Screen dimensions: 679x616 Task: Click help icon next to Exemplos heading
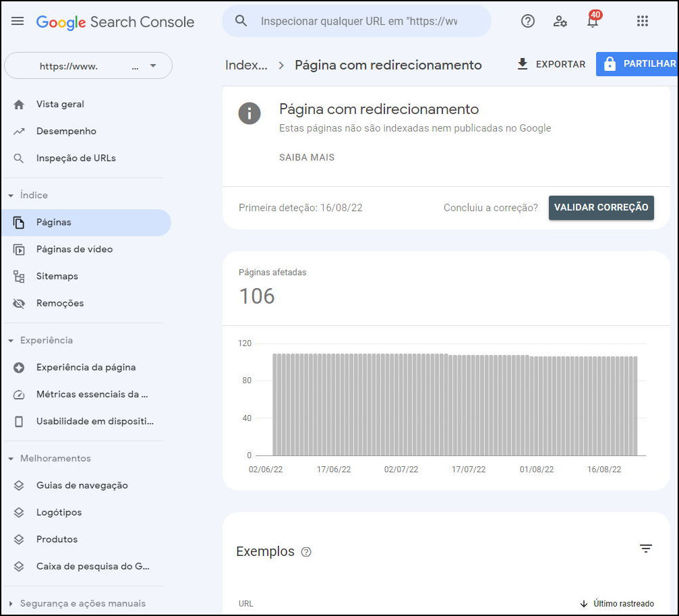[306, 552]
